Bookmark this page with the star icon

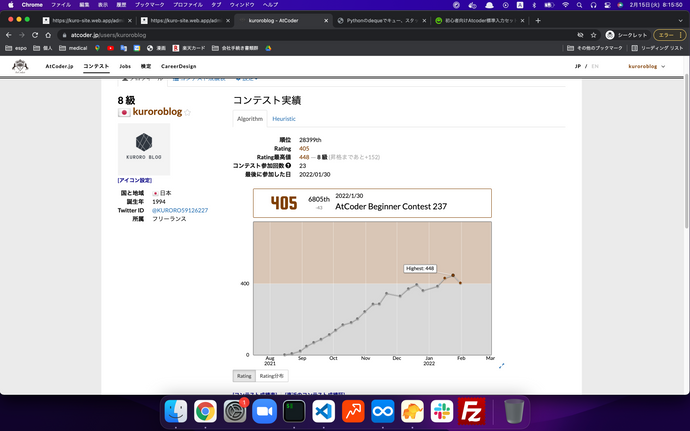[x=593, y=35]
